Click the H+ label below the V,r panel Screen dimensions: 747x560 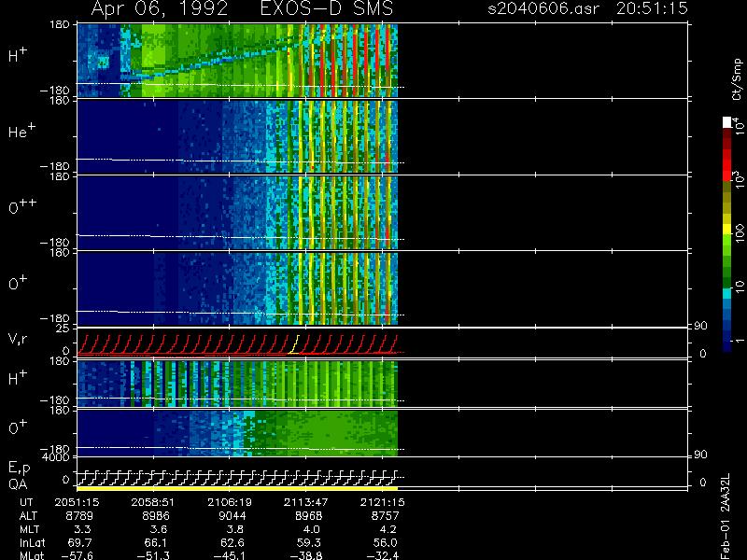18,378
